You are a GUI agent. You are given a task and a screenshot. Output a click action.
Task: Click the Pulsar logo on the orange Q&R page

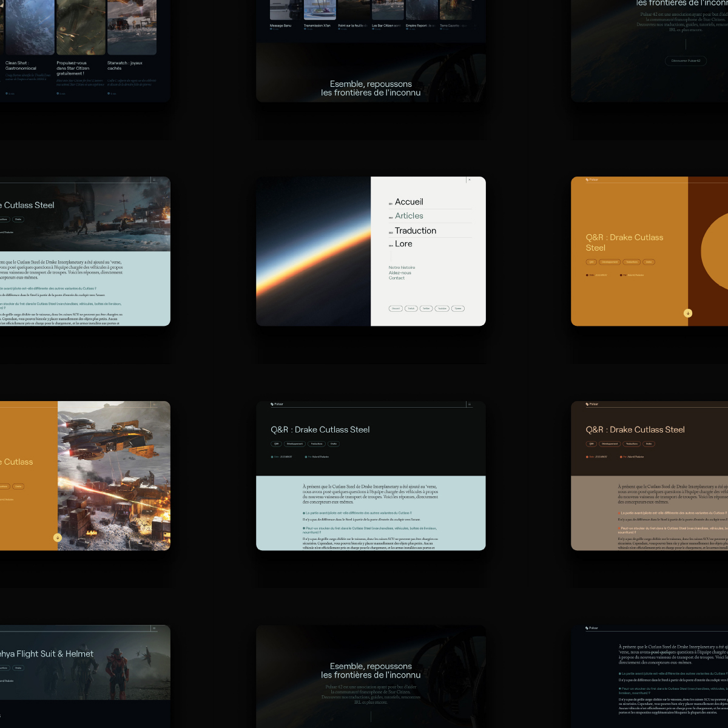tap(592, 180)
